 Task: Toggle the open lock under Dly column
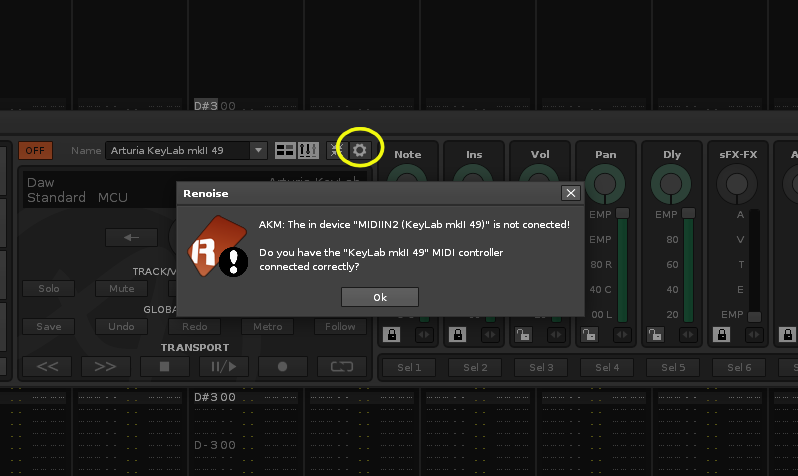pos(656,334)
